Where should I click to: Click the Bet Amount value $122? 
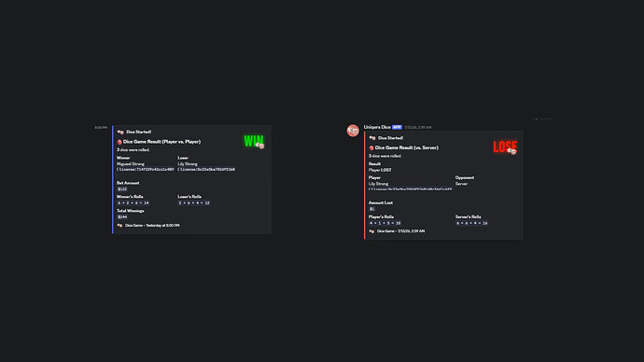(x=122, y=189)
